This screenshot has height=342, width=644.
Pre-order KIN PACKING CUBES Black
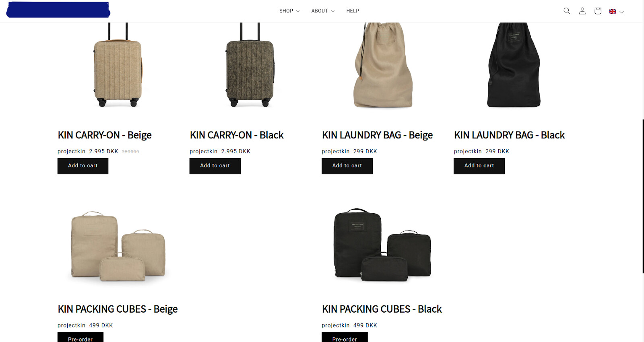[345, 337]
